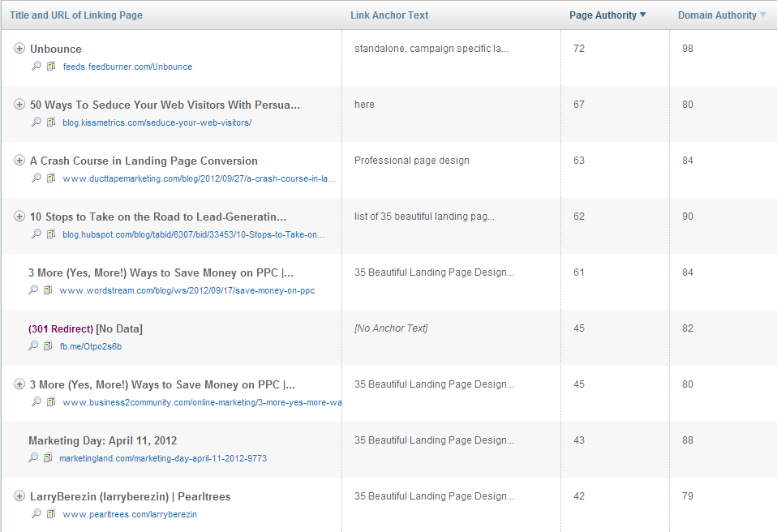Viewport: 777px width, 532px height.
Task: Click magnifier icon beside business2community.com URL
Action: click(x=36, y=401)
